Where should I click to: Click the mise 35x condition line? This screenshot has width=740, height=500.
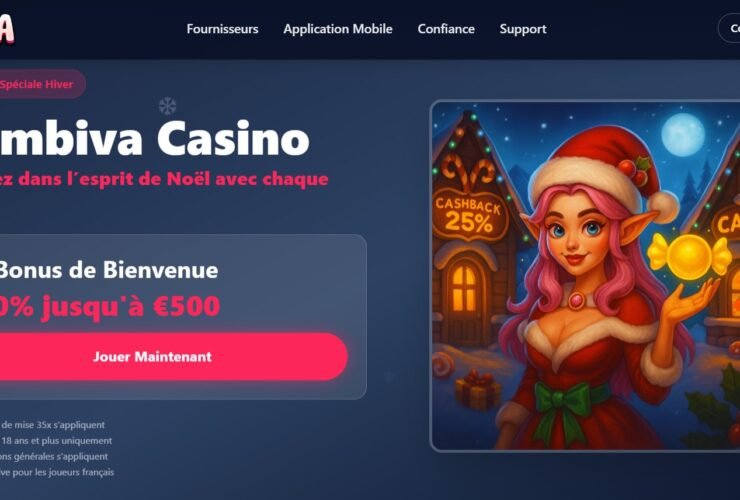point(52,425)
